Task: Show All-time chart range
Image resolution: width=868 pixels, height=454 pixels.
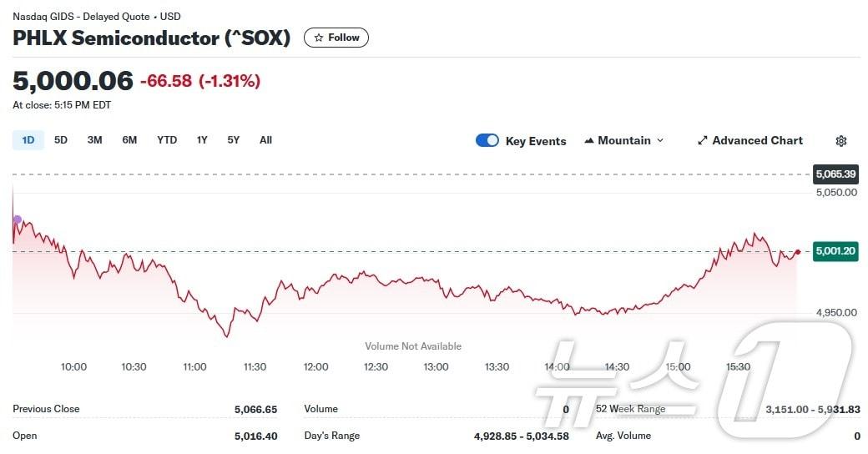Action: coord(265,140)
